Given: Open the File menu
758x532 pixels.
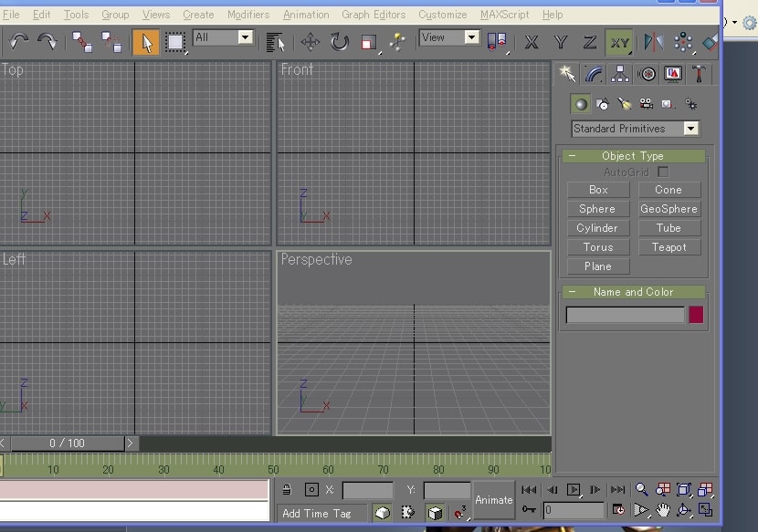Looking at the screenshot, I should (x=11, y=15).
